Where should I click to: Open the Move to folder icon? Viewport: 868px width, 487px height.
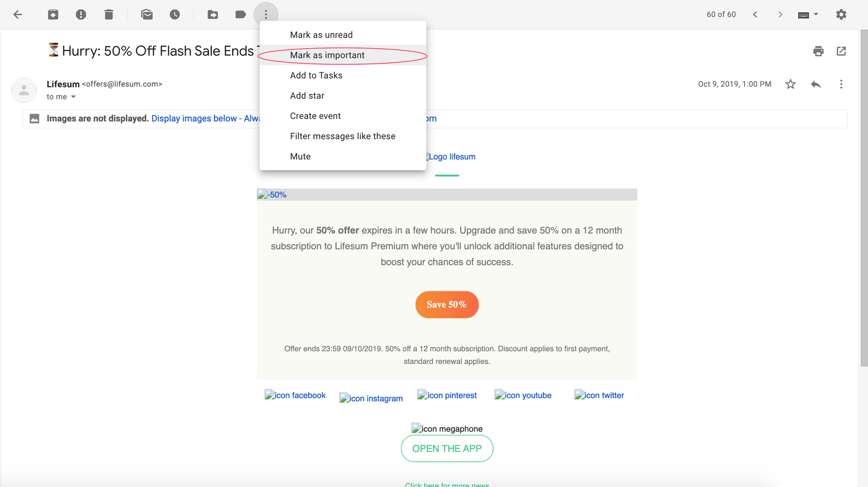[213, 15]
